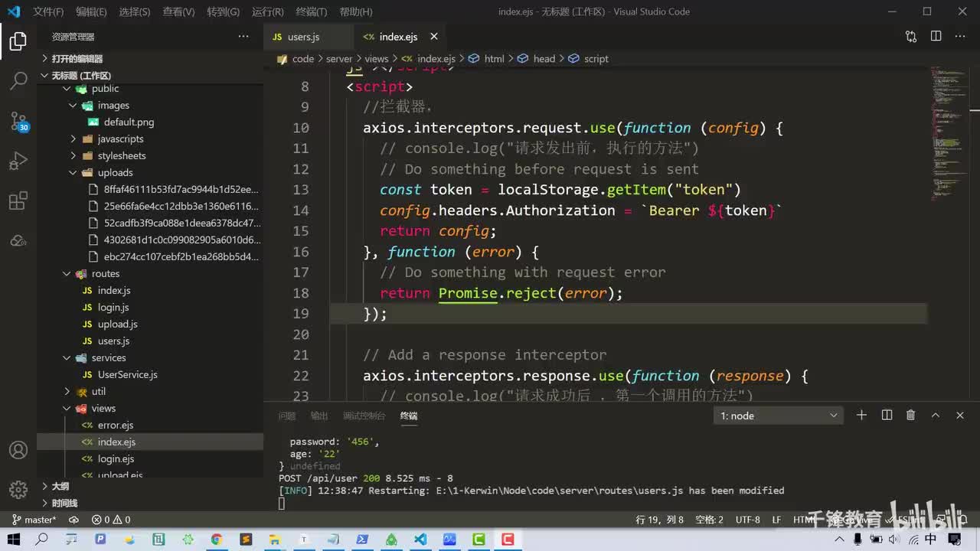Click the open changes icon in editor toolbar
The image size is (980, 551).
pyautogui.click(x=911, y=37)
